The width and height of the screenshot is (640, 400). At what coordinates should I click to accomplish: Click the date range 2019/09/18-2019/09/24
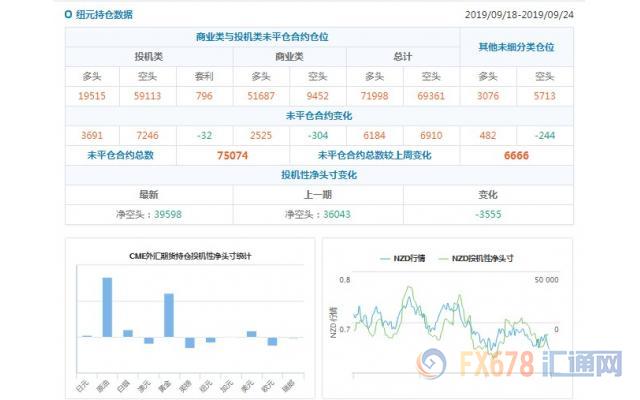point(519,15)
